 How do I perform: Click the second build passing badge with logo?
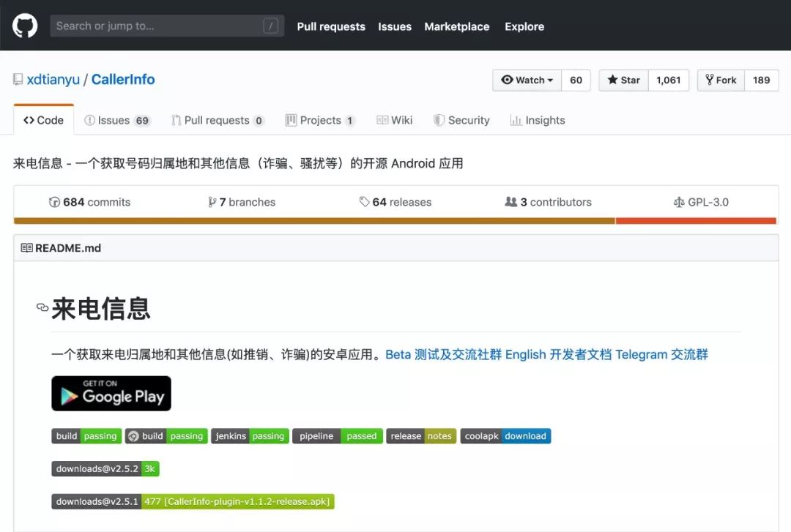point(166,436)
